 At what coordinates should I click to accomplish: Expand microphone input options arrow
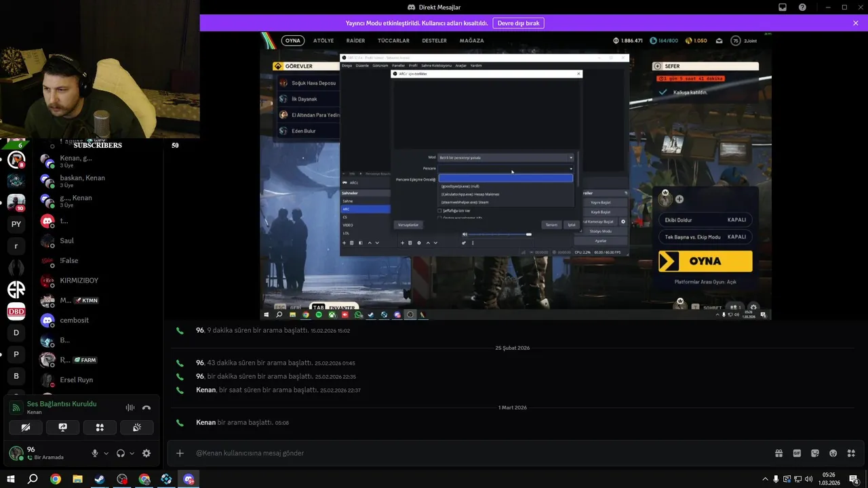[106, 453]
